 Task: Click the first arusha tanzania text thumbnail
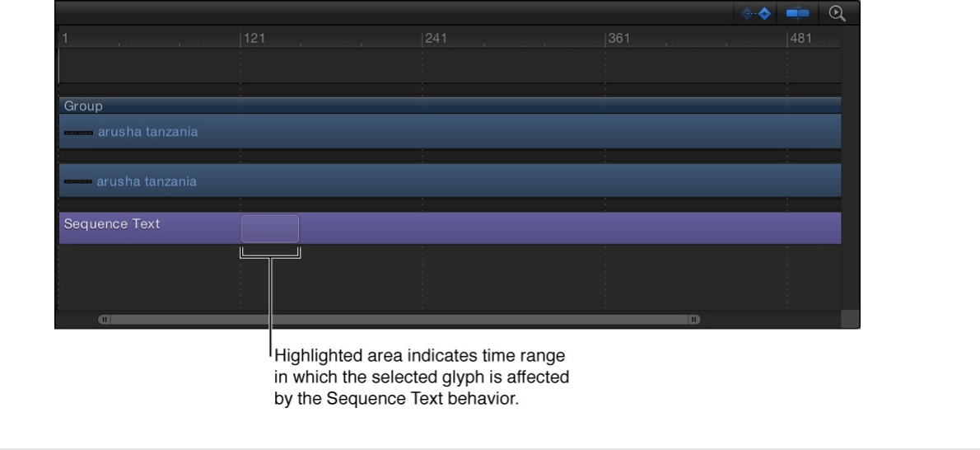[78, 132]
